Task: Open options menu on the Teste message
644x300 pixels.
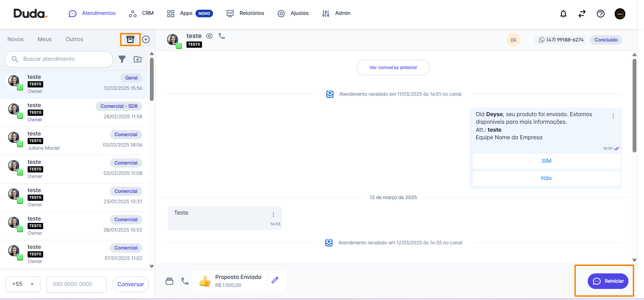Action: [x=273, y=215]
